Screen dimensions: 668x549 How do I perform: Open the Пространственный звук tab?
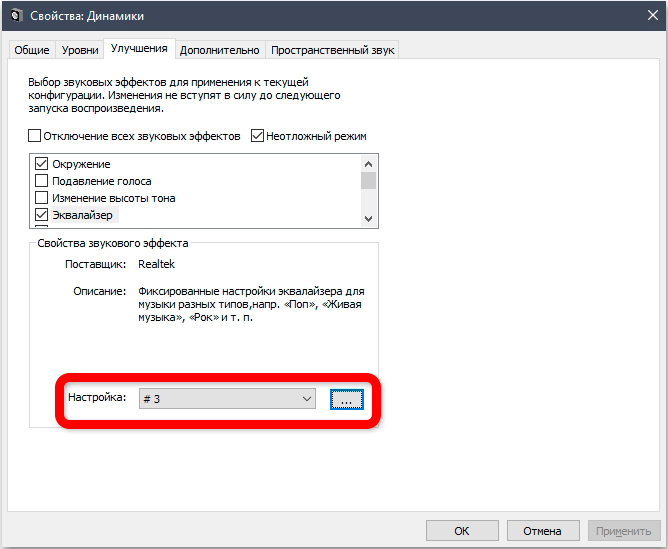coord(332,50)
